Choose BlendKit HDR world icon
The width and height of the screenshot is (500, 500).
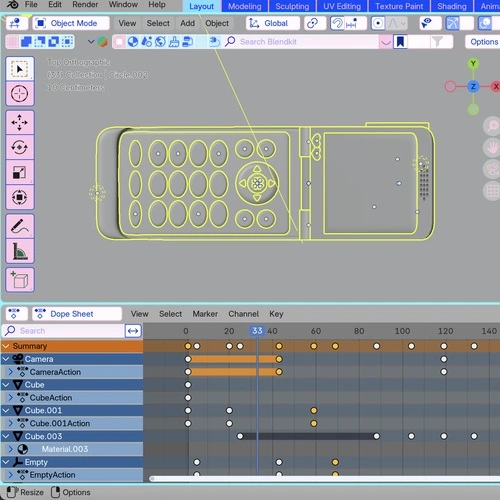pos(160,42)
